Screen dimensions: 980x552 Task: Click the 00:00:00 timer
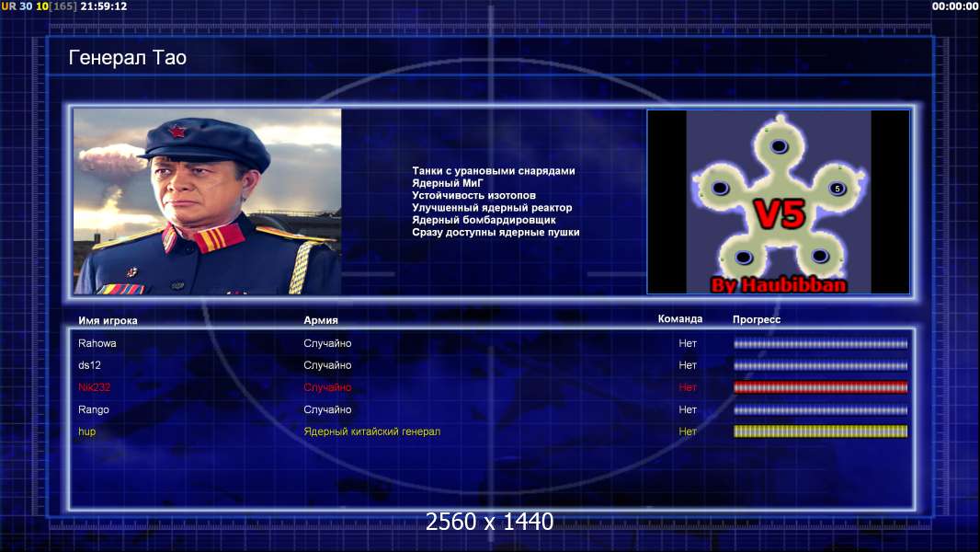pyautogui.click(x=954, y=6)
